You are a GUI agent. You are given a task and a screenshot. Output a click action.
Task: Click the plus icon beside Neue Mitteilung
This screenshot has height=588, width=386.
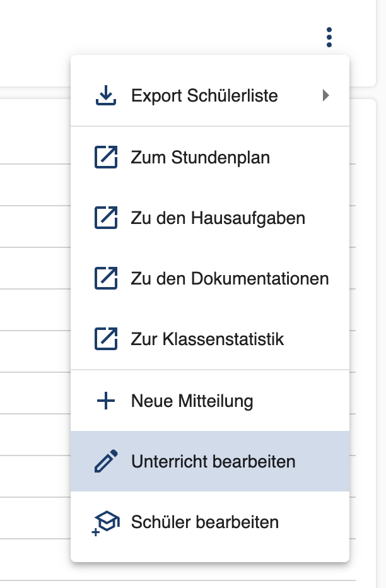106,401
